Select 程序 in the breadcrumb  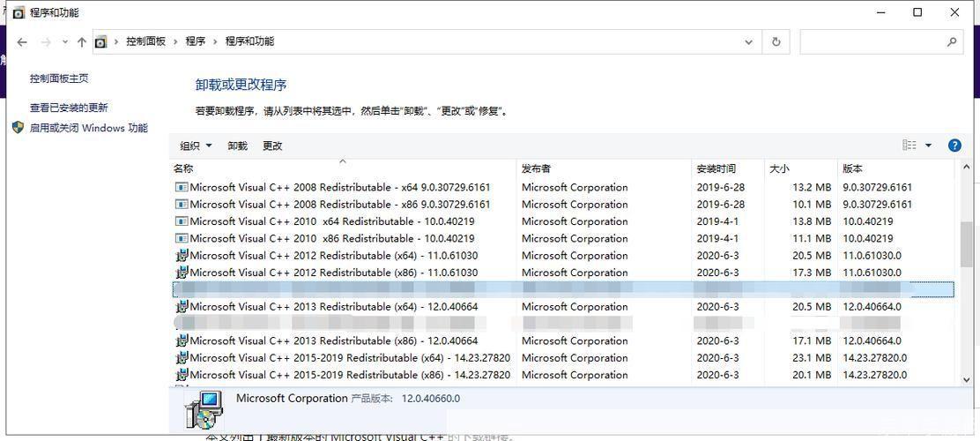pos(195,41)
